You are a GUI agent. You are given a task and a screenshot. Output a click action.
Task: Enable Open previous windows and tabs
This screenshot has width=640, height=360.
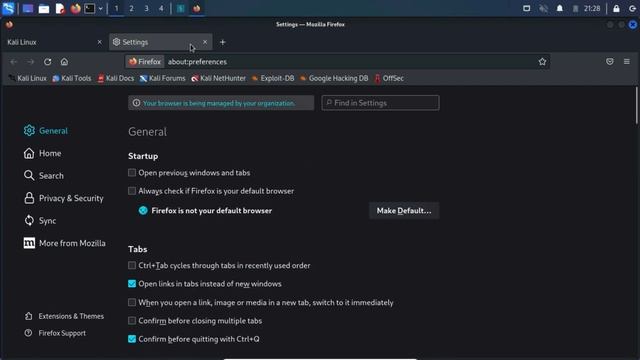pyautogui.click(x=132, y=173)
